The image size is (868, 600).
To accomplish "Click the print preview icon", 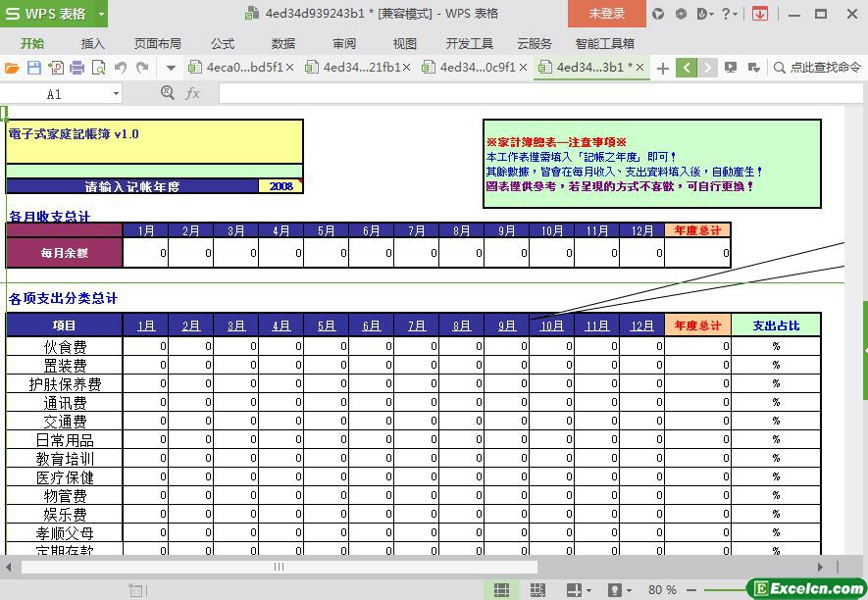I will tap(98, 68).
